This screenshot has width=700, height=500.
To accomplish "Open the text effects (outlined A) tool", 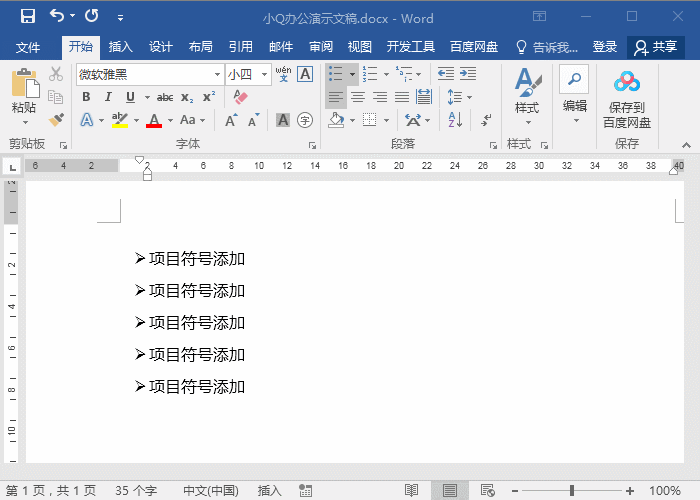I will point(87,120).
